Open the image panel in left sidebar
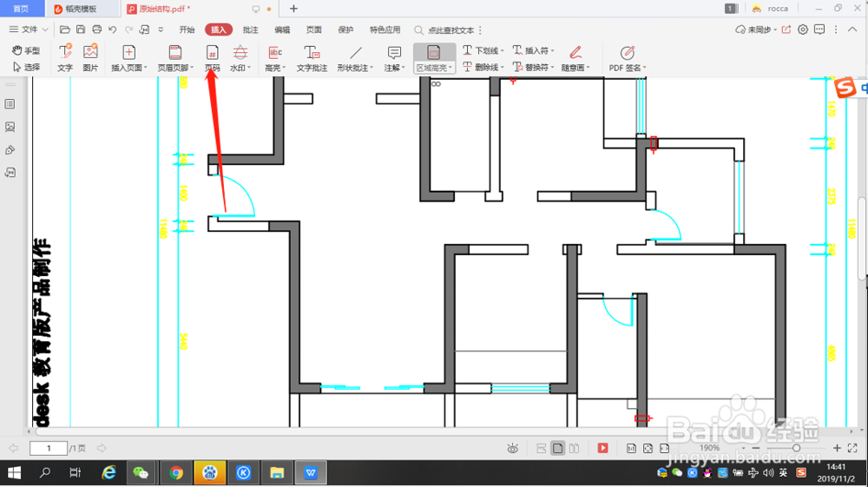The width and height of the screenshot is (868, 487). click(10, 127)
